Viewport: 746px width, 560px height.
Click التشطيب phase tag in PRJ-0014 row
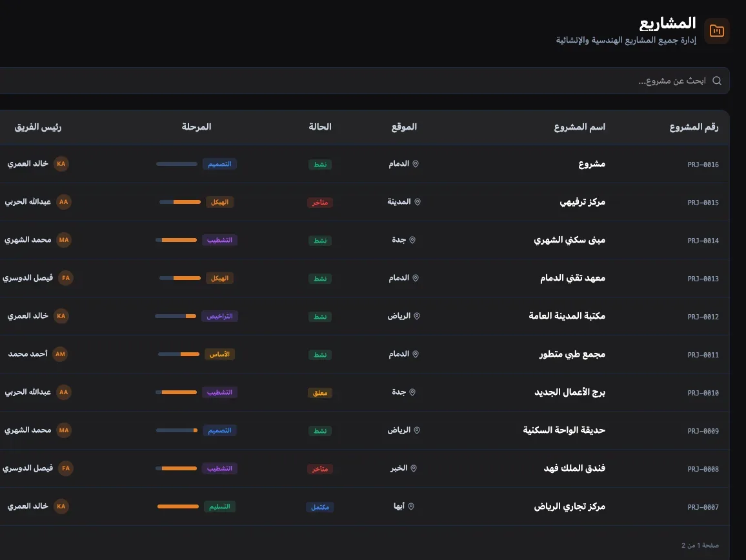point(219,240)
